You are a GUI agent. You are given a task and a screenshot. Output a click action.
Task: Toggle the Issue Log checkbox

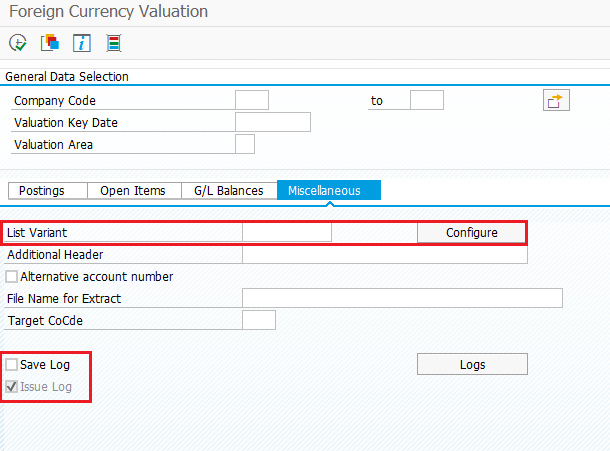point(11,387)
